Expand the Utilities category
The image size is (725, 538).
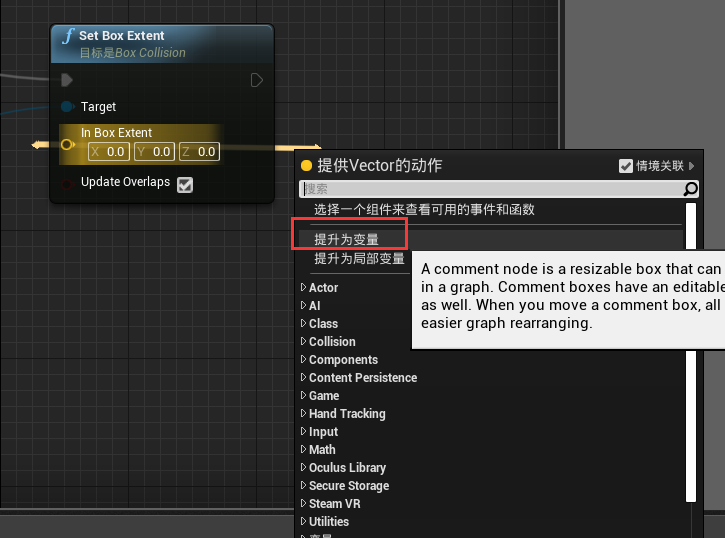tap(303, 521)
